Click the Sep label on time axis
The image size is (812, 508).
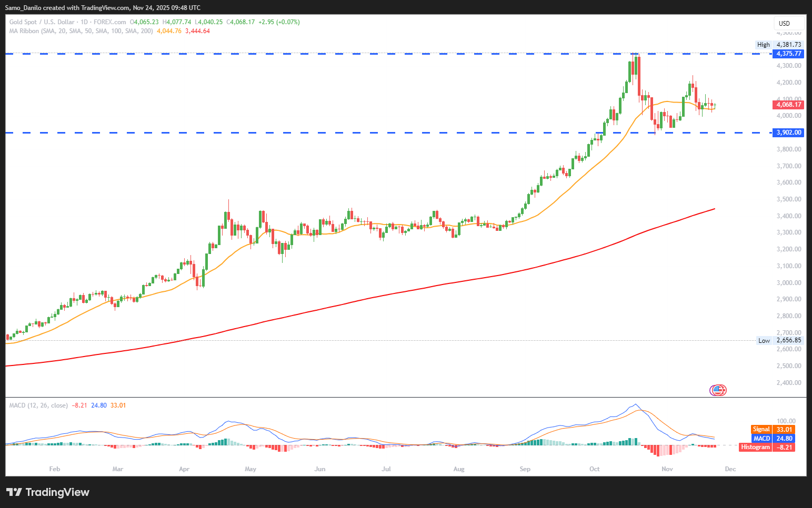(x=525, y=469)
